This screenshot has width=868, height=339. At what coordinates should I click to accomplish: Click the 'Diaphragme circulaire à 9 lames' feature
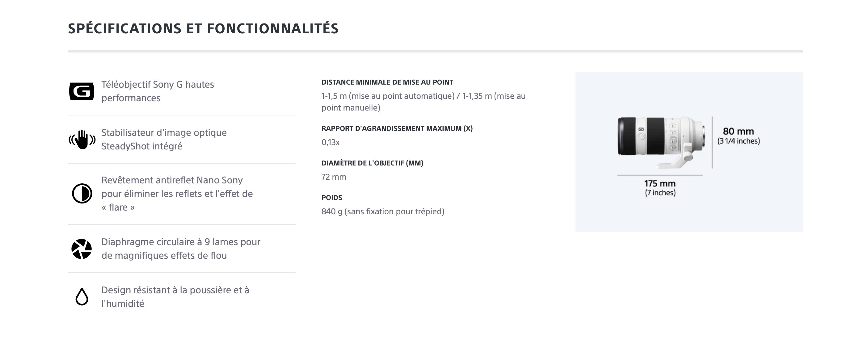point(181,249)
